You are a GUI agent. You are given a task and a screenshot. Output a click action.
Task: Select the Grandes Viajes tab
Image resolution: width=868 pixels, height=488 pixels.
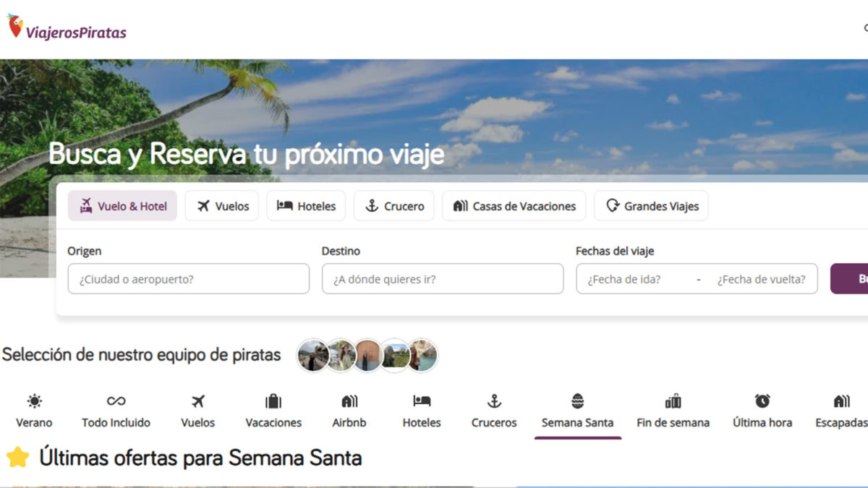(x=651, y=205)
